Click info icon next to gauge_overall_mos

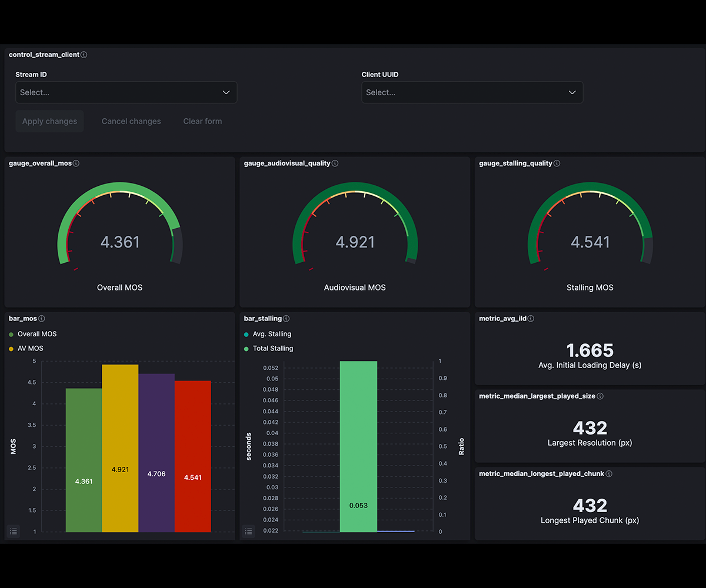point(76,163)
